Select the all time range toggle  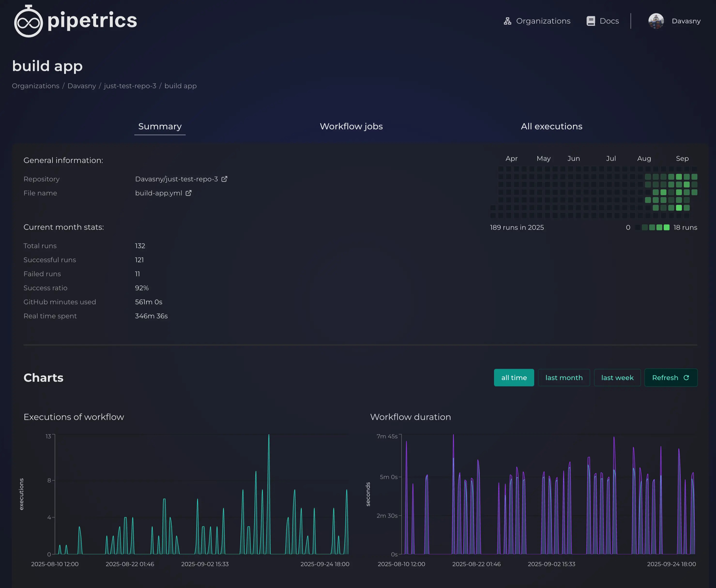pyautogui.click(x=514, y=377)
